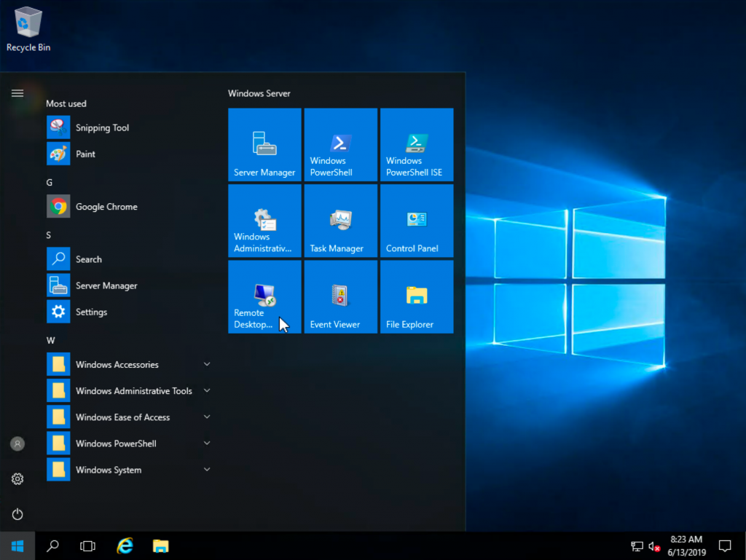Expand Windows Ease of Access chevron

tap(207, 417)
